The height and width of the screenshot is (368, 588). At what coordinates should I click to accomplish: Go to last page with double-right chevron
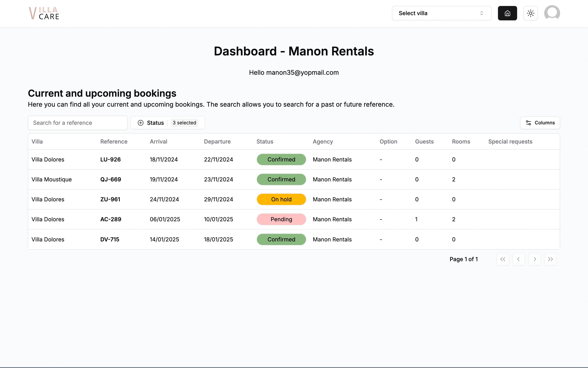[x=551, y=259]
